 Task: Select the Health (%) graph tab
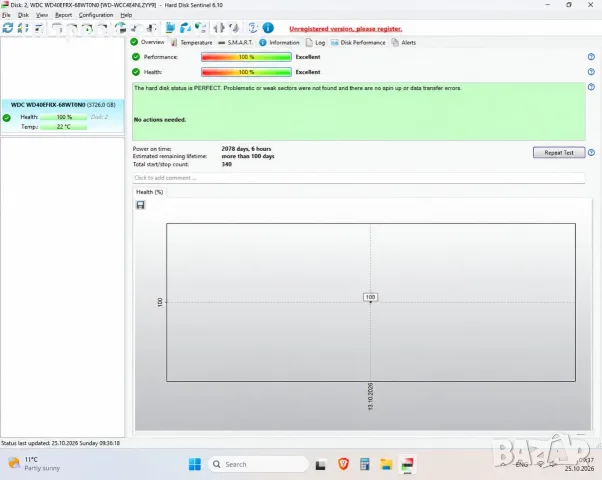pos(149,192)
